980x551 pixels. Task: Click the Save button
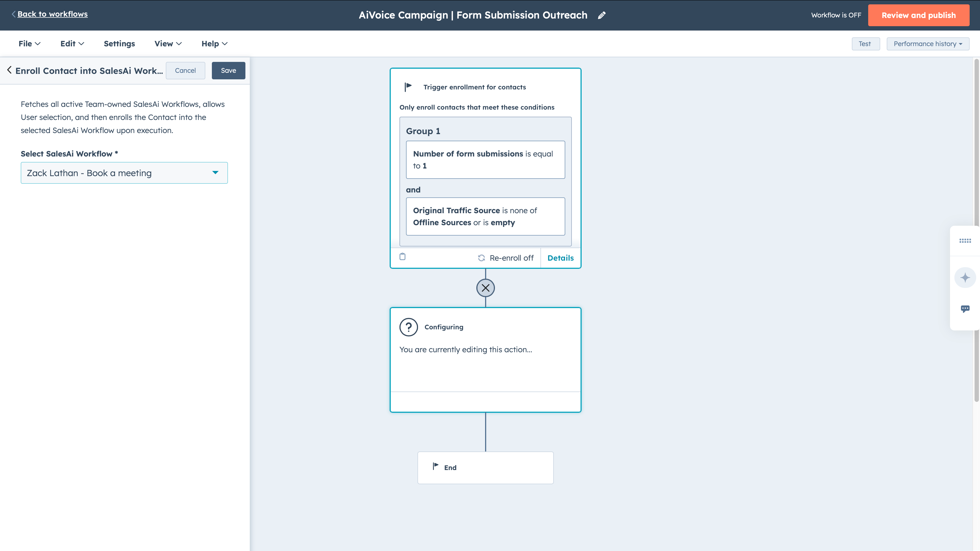(228, 70)
